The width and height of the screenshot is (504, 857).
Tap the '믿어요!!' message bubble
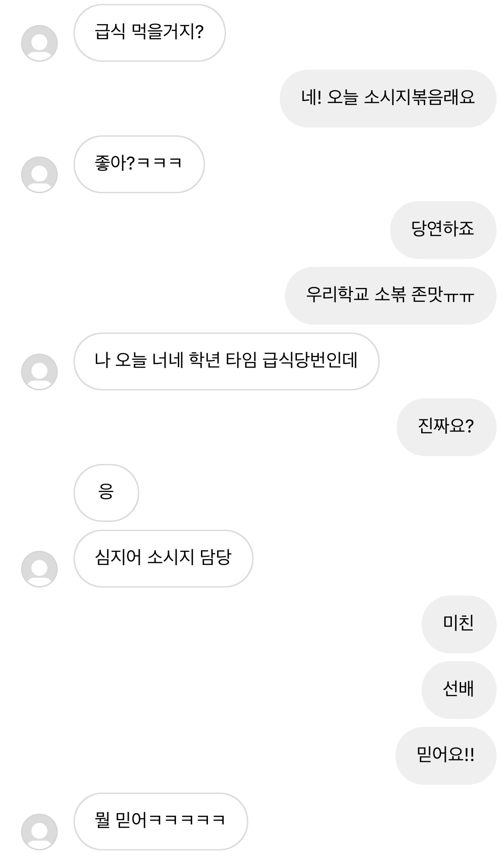(445, 756)
